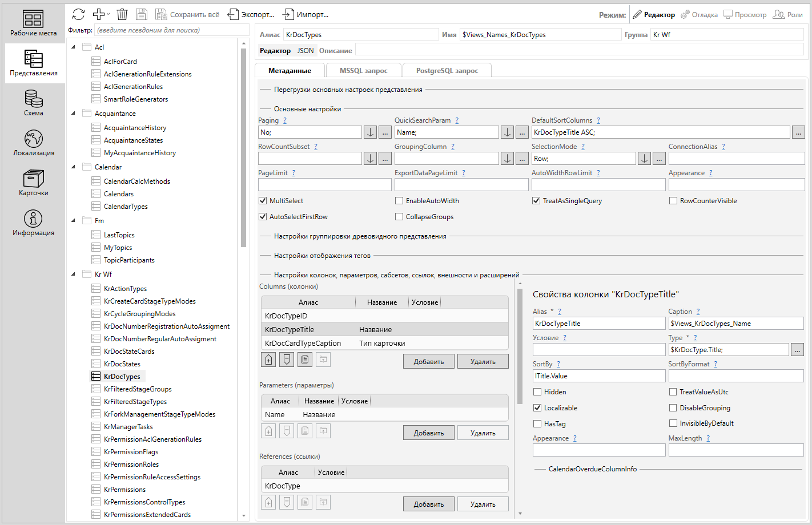Switch to the PostgreSQL запрос tab
This screenshot has height=525, width=812.
447,71
